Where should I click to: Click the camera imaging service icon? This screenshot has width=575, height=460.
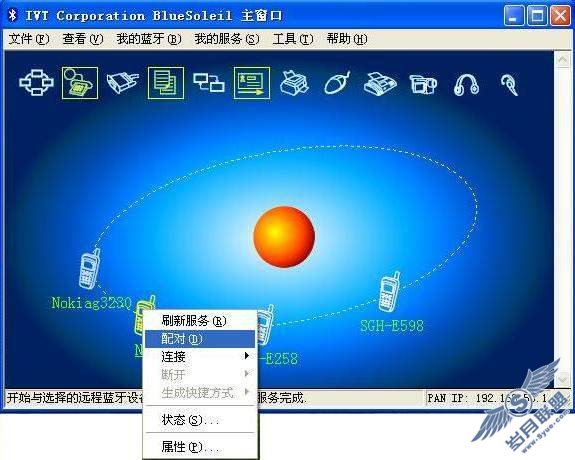click(423, 84)
